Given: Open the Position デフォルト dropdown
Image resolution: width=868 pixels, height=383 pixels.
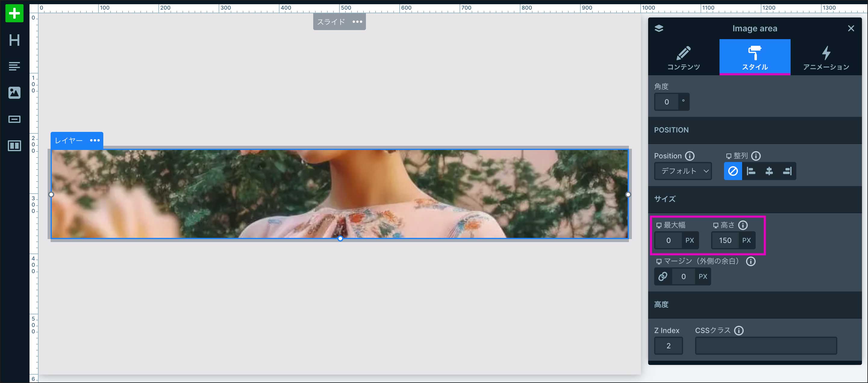Looking at the screenshot, I should coord(683,171).
